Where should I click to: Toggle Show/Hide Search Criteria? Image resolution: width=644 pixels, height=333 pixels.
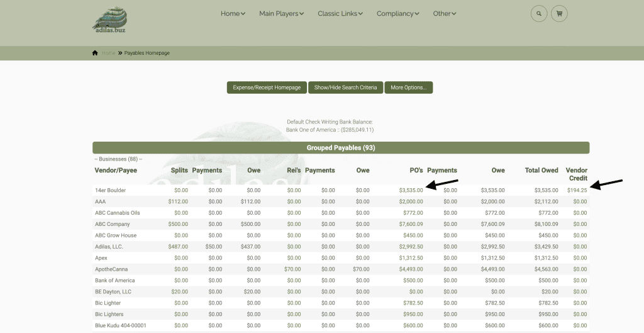(x=345, y=87)
